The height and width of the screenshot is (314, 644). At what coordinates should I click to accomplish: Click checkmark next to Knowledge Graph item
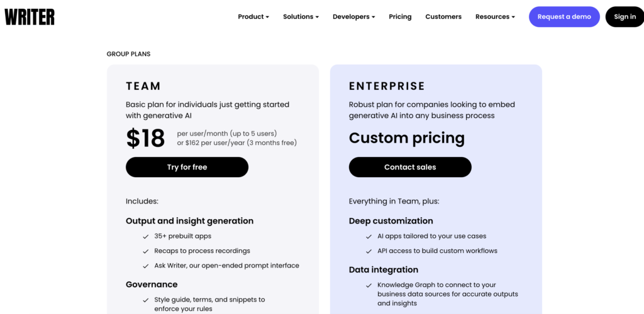click(x=369, y=285)
